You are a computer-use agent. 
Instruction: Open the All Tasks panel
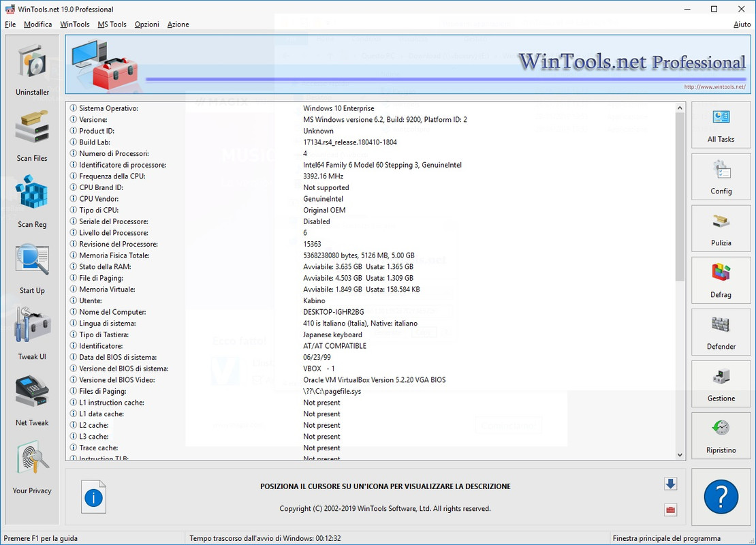tap(721, 125)
